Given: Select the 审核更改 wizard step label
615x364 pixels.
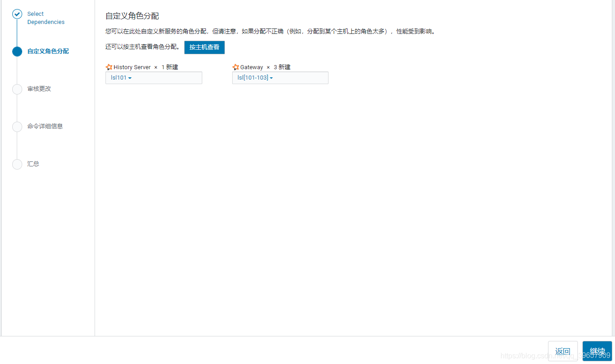Looking at the screenshot, I should pyautogui.click(x=39, y=89).
